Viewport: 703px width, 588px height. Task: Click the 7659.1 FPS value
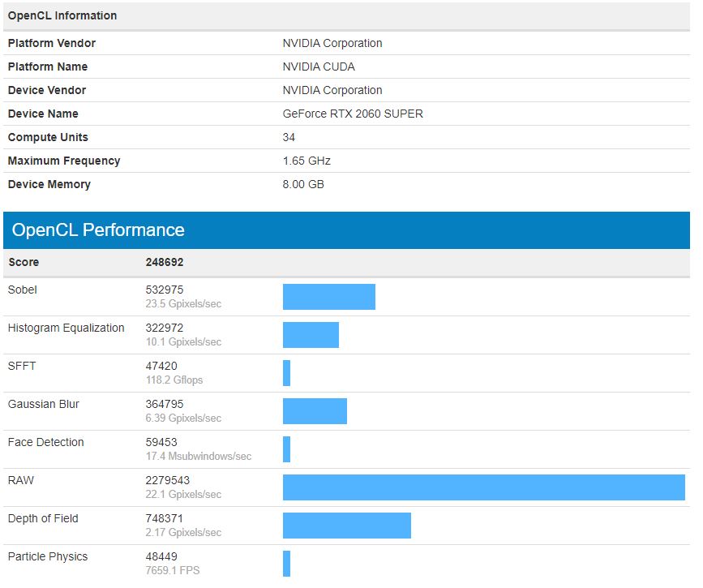[x=173, y=570]
